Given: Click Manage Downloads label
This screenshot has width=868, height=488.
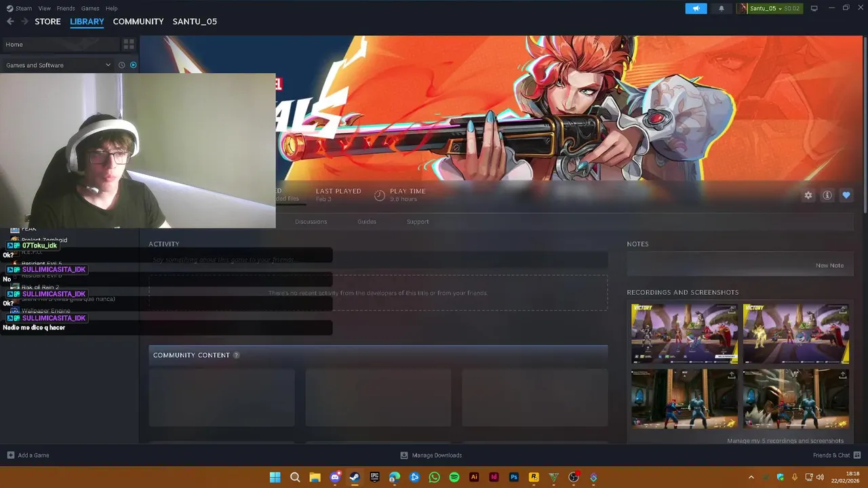Looking at the screenshot, I should (x=437, y=455).
